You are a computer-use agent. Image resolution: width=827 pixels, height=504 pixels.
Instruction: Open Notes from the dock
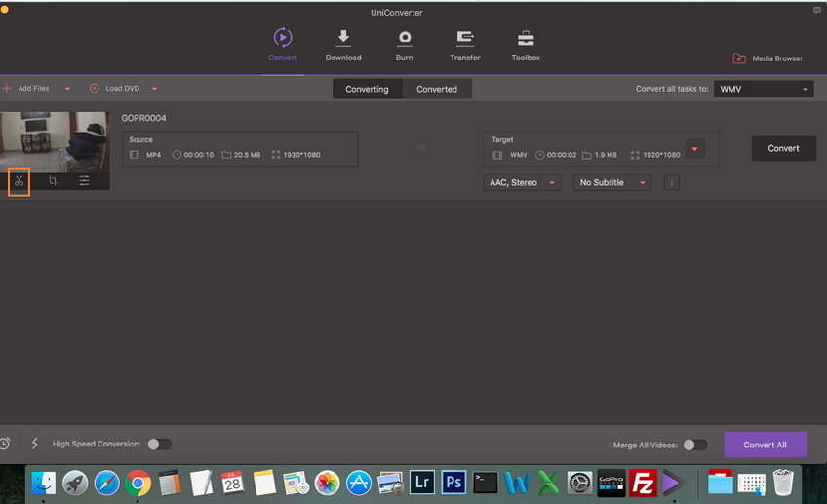coord(263,483)
